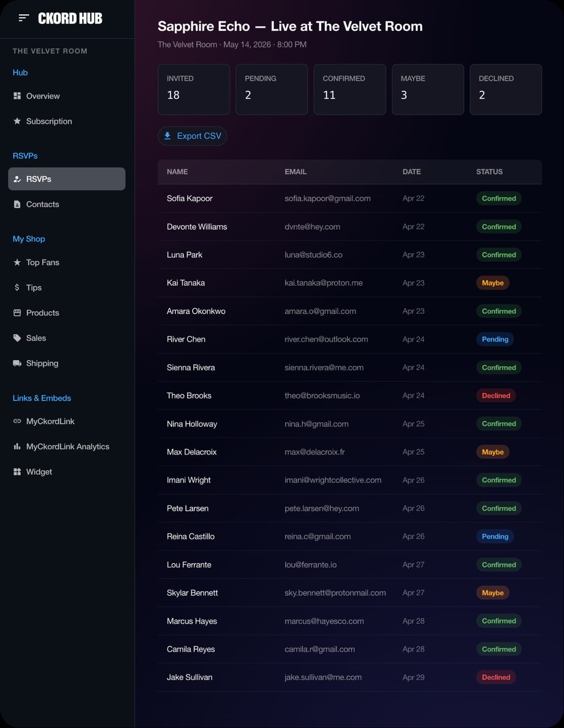Click River Chen's Pending status badge
This screenshot has width=564, height=728.
[495, 339]
